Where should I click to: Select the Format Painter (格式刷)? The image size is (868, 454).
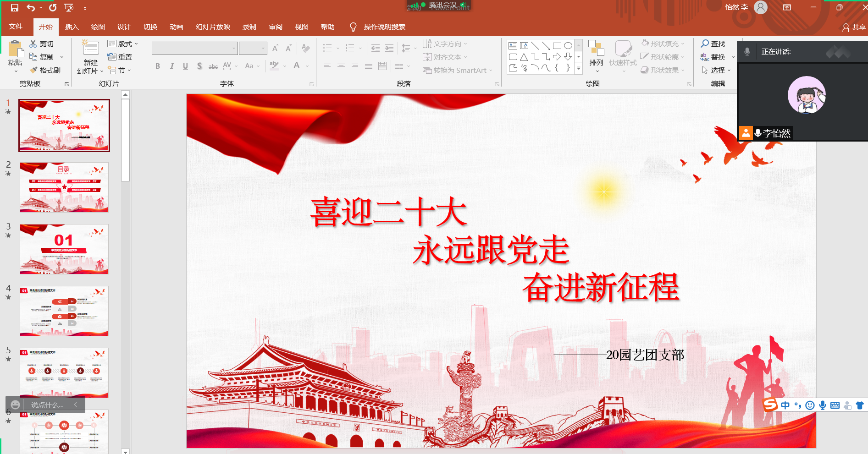[45, 70]
